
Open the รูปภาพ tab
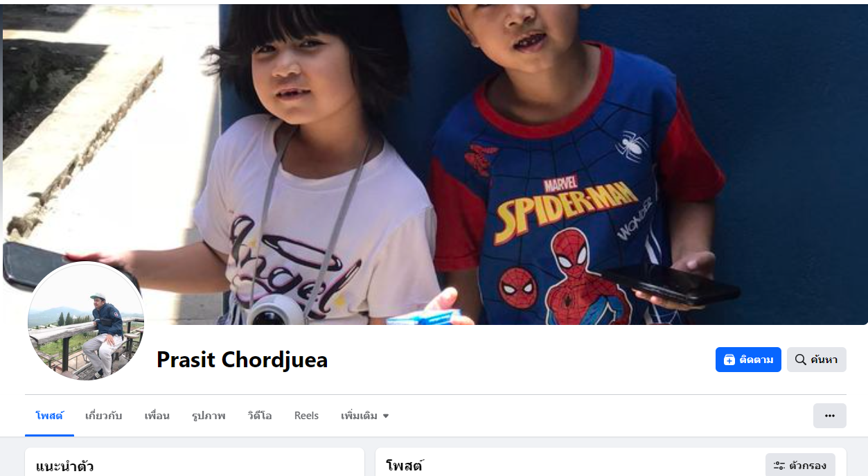(209, 416)
